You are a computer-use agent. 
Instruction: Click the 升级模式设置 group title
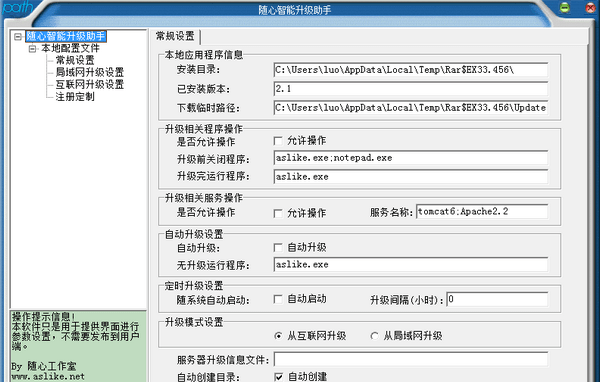(194, 322)
